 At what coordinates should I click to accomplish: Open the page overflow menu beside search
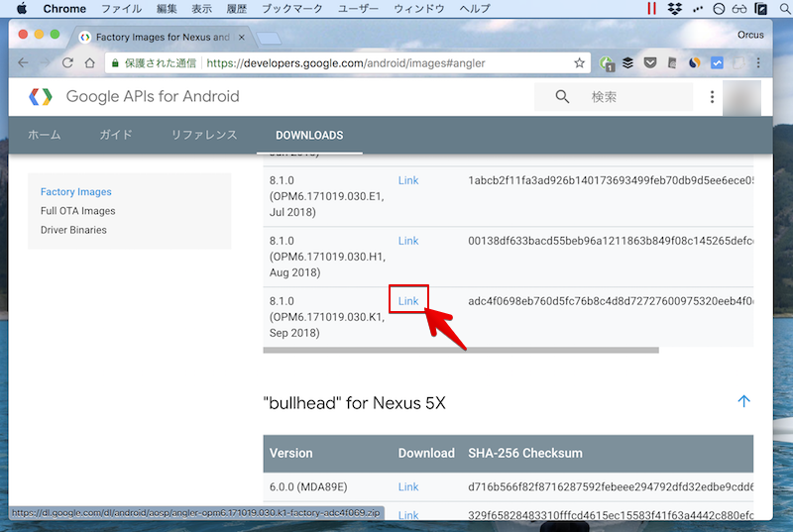coord(712,97)
